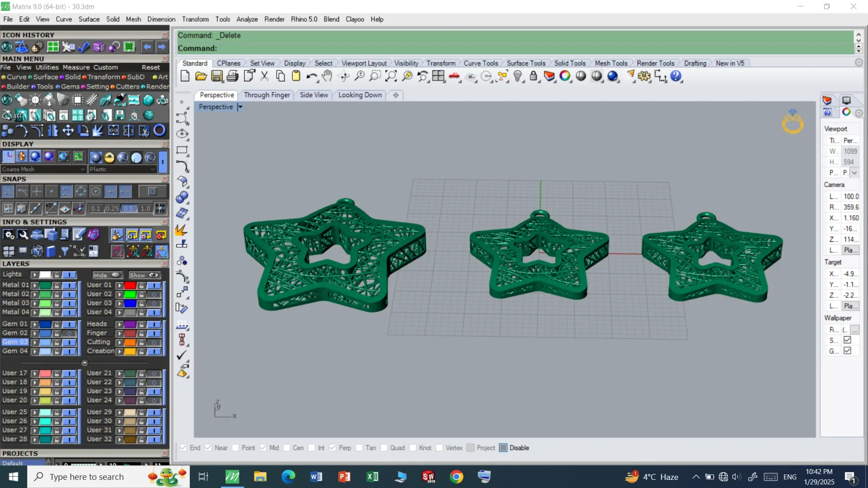This screenshot has height=488, width=868.
Task: Click Reset in Main Menu panel
Action: 151,68
